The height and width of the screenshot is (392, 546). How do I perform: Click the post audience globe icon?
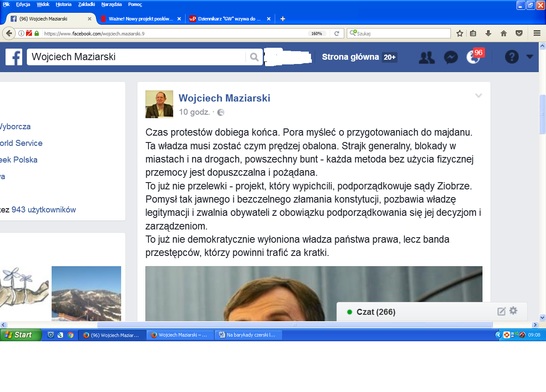pyautogui.click(x=221, y=113)
